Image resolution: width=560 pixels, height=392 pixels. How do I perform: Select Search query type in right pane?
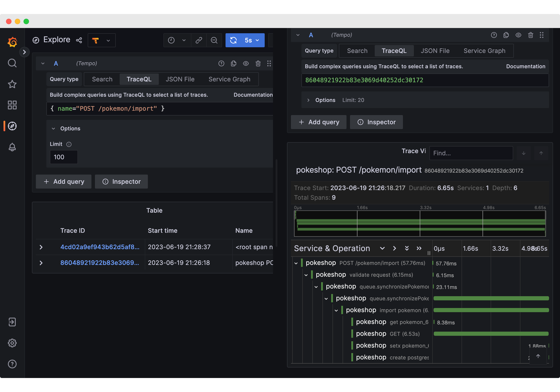357,51
